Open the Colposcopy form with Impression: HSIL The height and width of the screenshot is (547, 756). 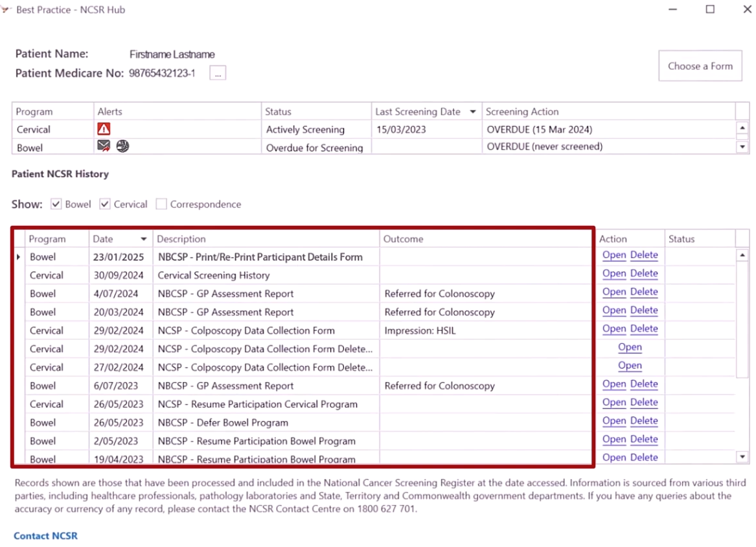point(614,328)
